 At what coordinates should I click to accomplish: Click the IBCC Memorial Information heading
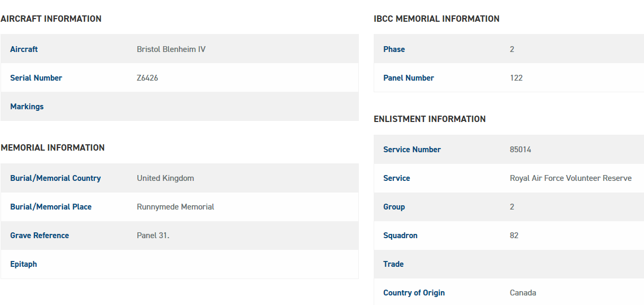click(437, 19)
